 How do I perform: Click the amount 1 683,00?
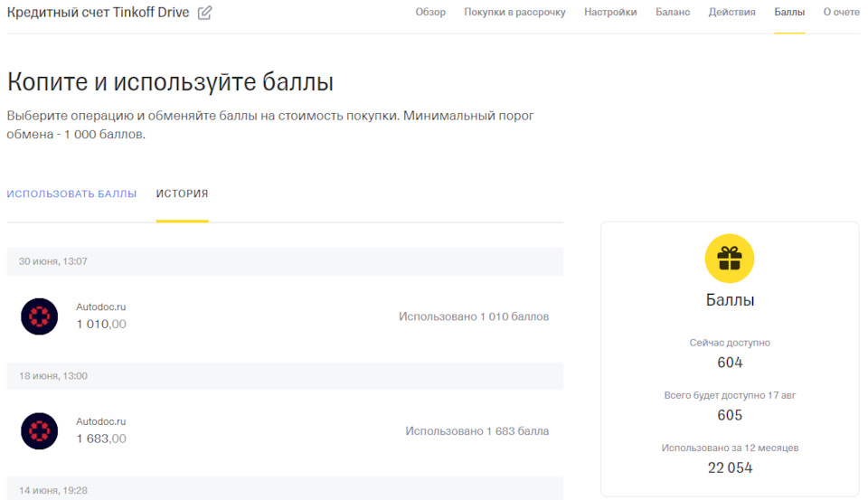(101, 439)
